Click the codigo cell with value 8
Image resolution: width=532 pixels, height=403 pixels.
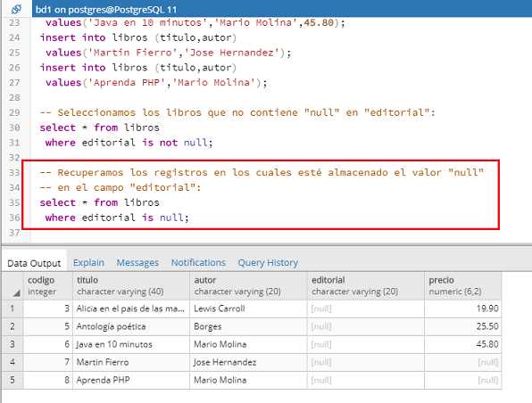[48, 380]
